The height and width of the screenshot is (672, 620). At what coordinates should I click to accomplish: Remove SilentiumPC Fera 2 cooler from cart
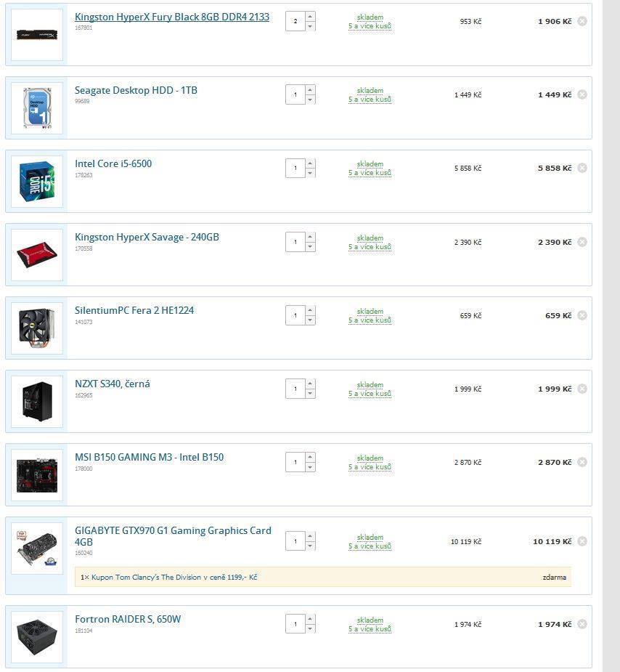point(582,315)
